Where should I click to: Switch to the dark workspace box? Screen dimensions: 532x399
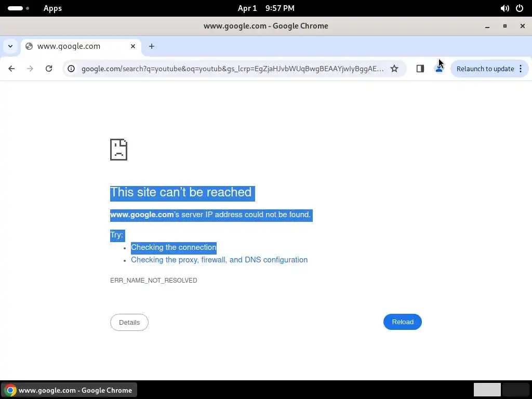[x=515, y=390]
